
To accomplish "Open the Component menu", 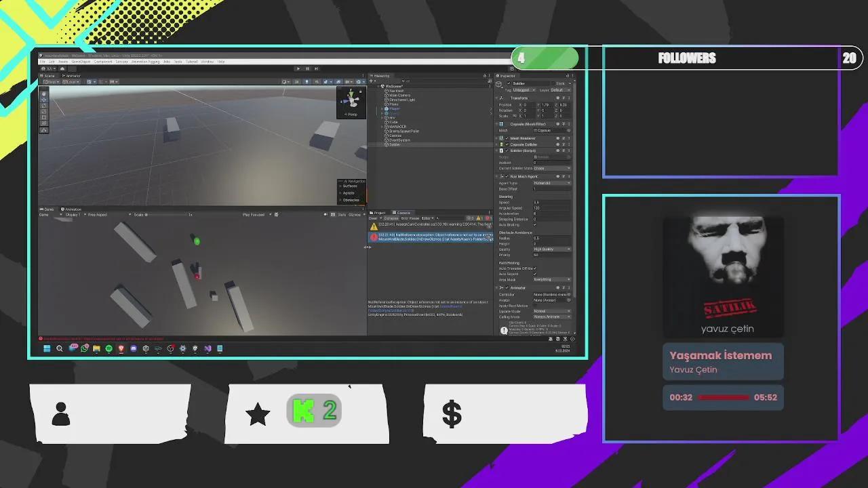I will (102, 62).
